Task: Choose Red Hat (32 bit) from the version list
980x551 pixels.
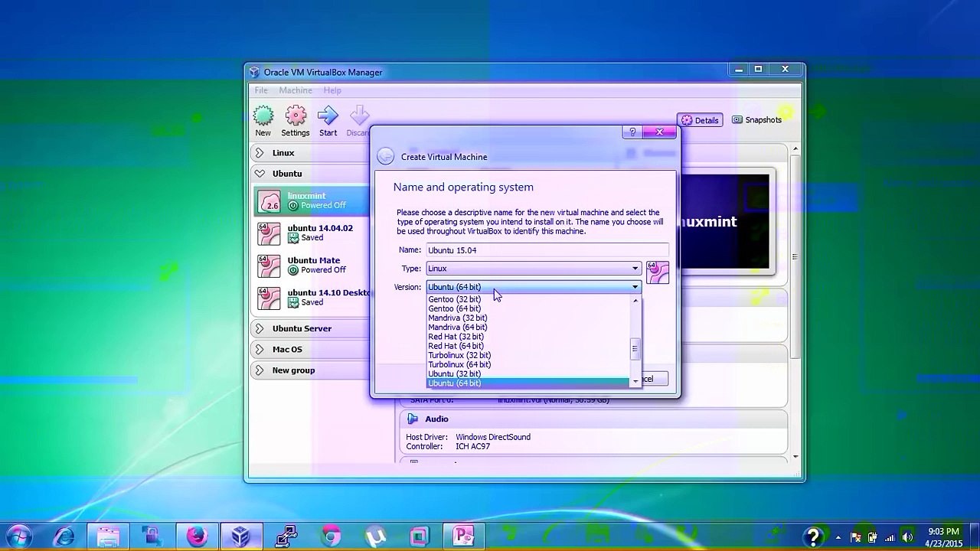Action: pyautogui.click(x=528, y=337)
